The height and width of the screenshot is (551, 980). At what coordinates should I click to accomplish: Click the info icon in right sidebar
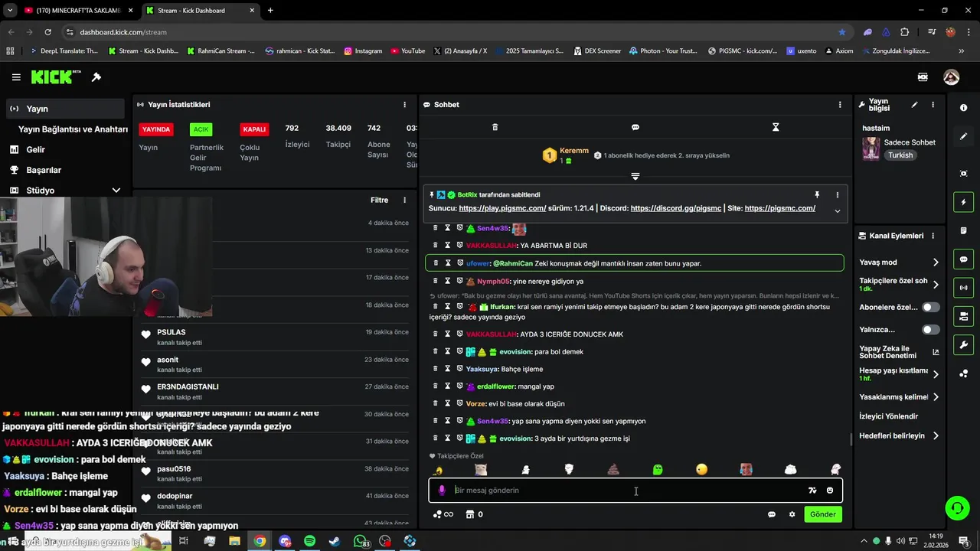pyautogui.click(x=963, y=108)
